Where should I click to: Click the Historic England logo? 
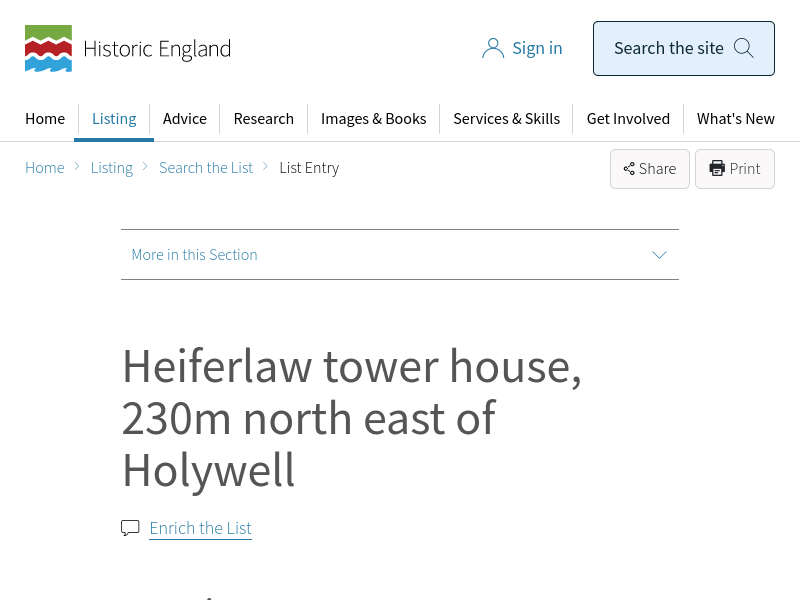tap(127, 48)
